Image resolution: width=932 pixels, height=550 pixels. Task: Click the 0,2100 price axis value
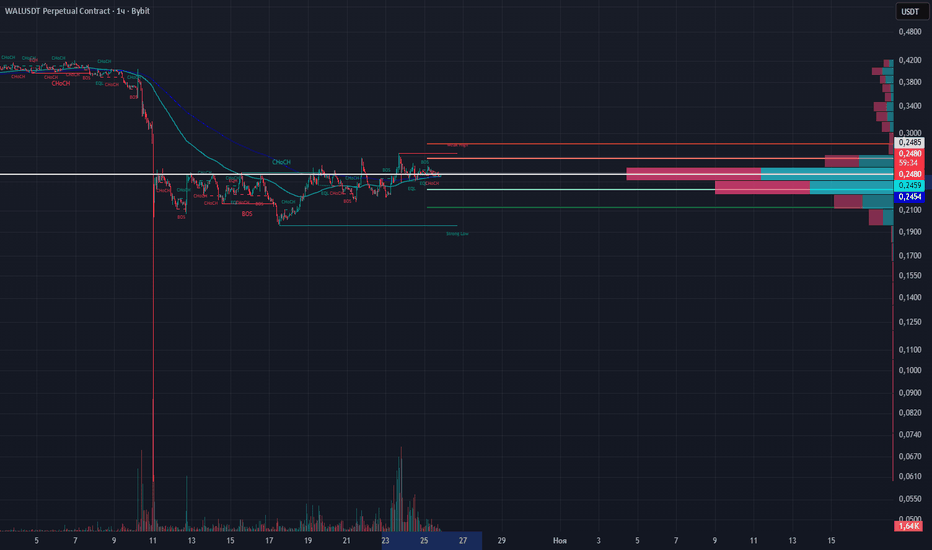(x=910, y=210)
